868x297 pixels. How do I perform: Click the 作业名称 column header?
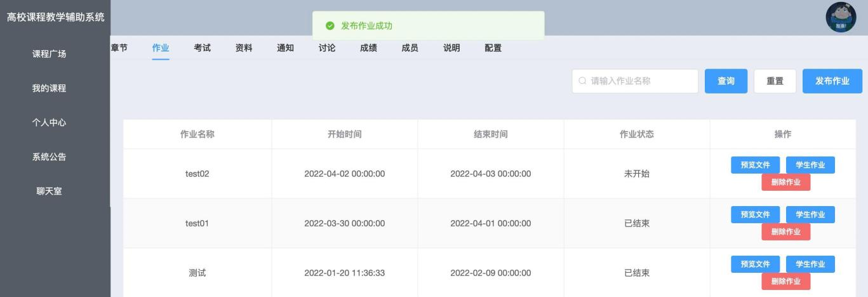point(197,134)
